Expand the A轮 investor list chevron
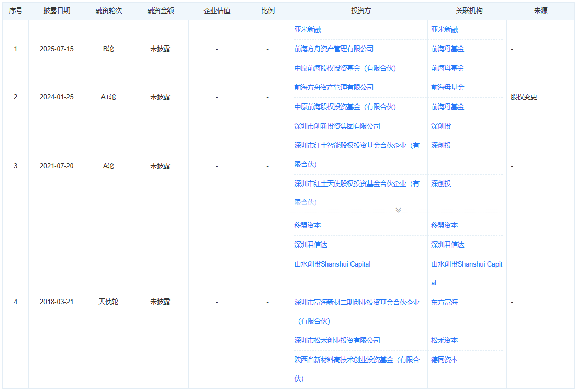Image resolution: width=577 pixels, height=392 pixels. [398, 210]
